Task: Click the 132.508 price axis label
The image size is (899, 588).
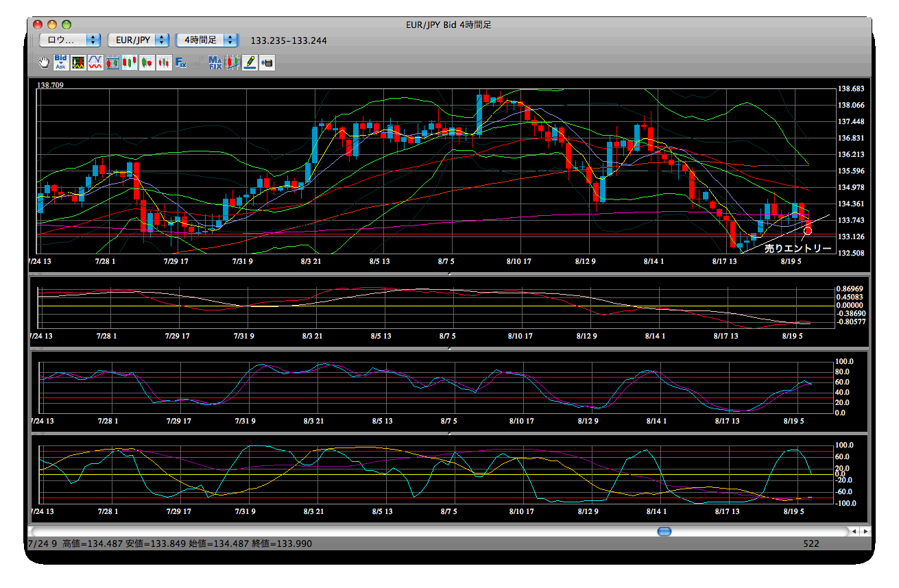Action: (850, 253)
